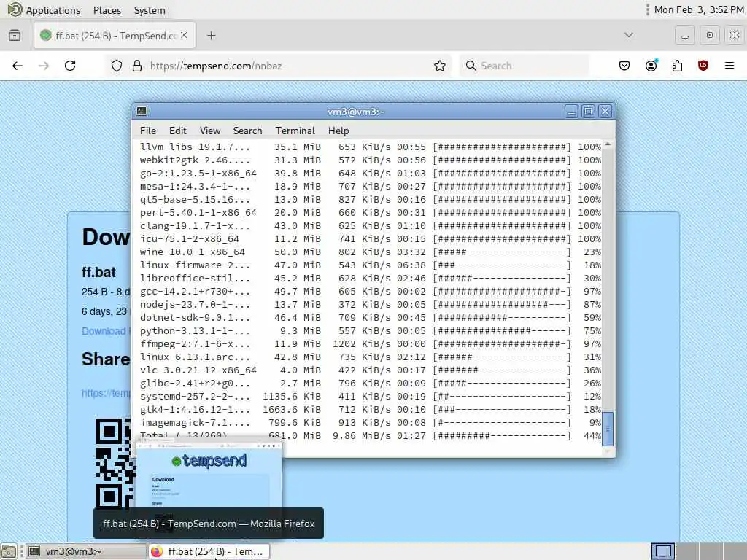Switch to vm3@vm3 terminal taskbar button
Image resolution: width=747 pixels, height=560 pixels.
pos(86,551)
